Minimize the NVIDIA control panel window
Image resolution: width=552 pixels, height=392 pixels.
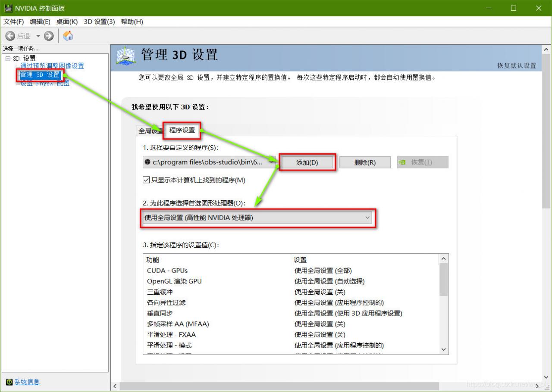(x=489, y=8)
